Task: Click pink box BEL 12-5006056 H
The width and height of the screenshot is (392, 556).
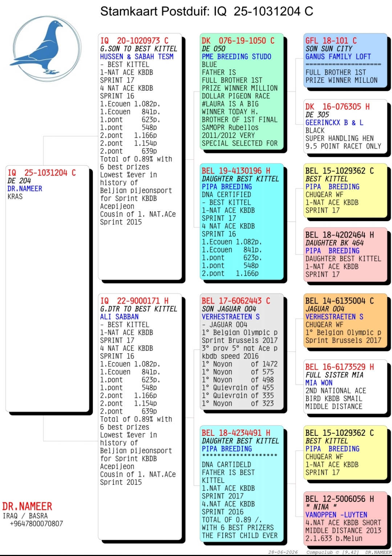Action: point(345,519)
